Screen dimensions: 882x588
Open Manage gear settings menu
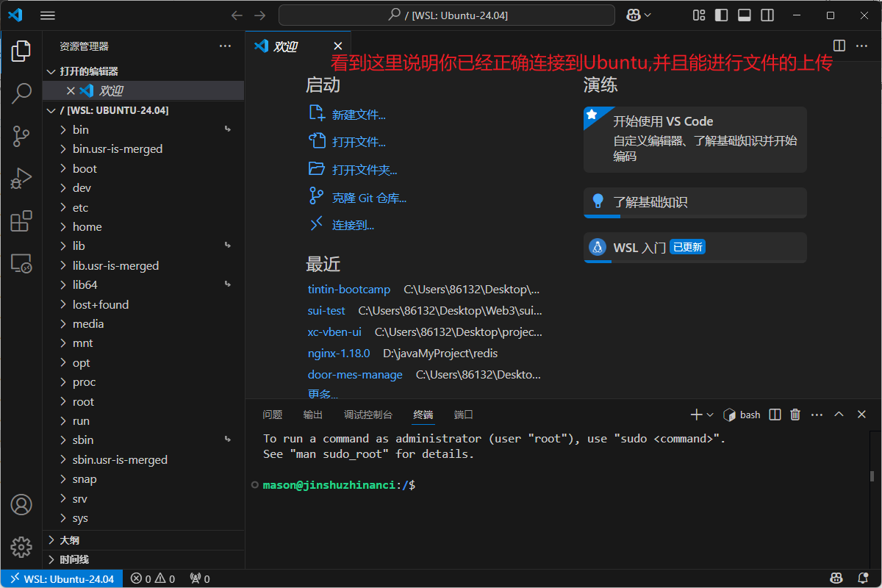tap(21, 547)
